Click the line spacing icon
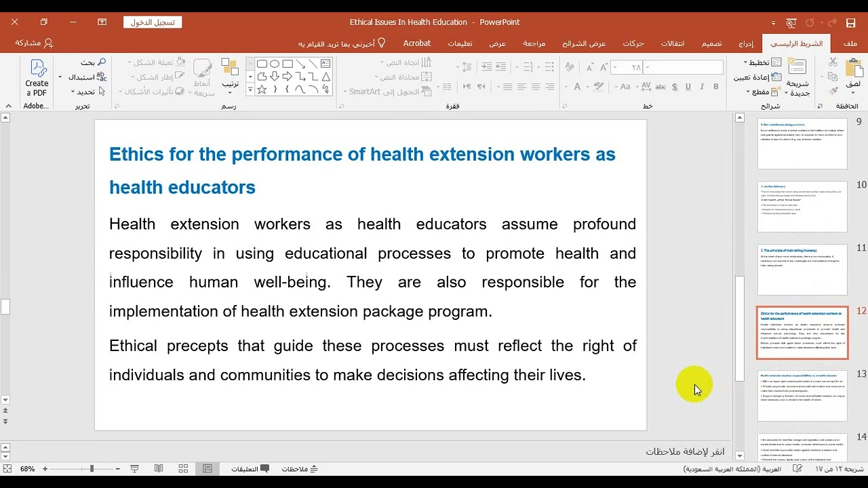868x488 pixels. click(x=467, y=67)
